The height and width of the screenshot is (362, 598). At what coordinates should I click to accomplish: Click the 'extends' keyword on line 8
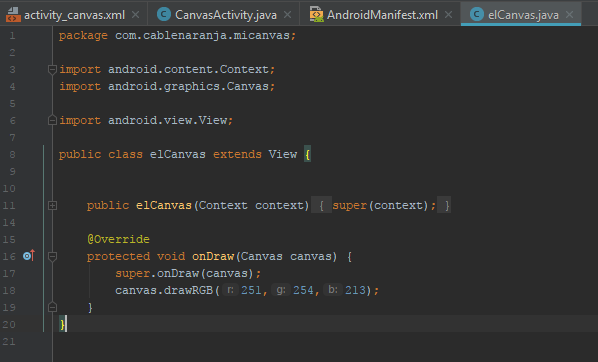tap(237, 154)
